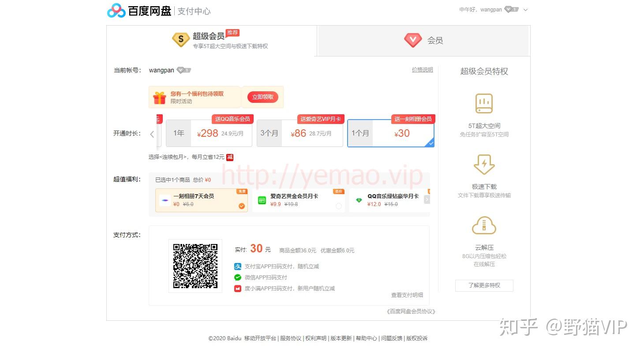Click the 5T storage space icon
Screen dimensions: 644x353
click(484, 104)
